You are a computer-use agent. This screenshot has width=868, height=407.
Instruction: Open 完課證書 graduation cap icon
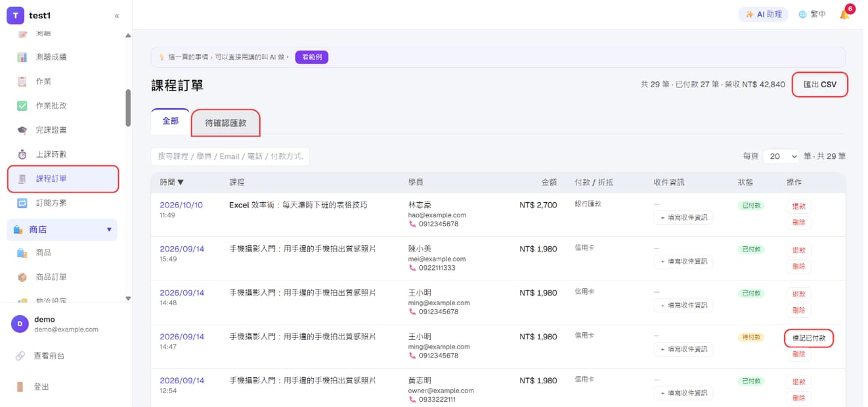22,130
